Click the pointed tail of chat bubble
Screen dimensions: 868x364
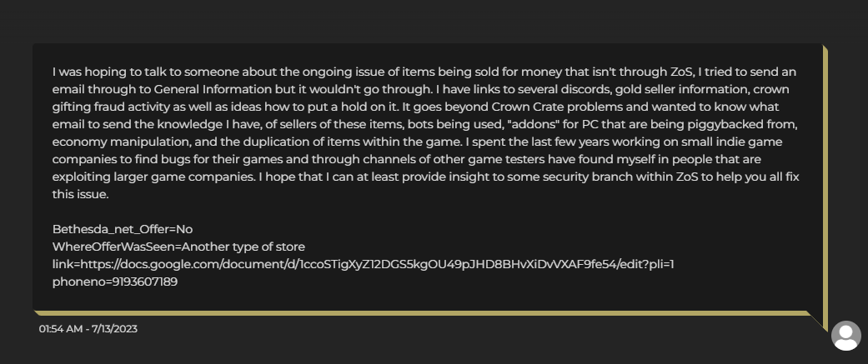[818, 321]
